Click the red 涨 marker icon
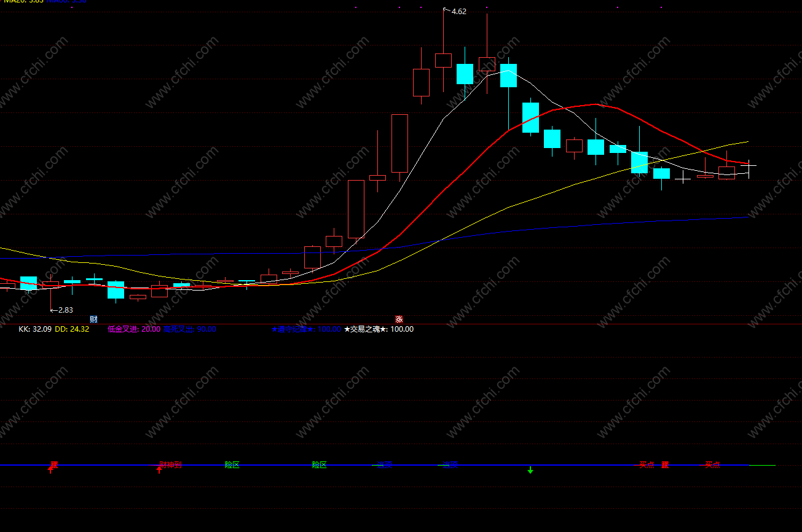Screen dimensions: 802x532 (x=399, y=319)
